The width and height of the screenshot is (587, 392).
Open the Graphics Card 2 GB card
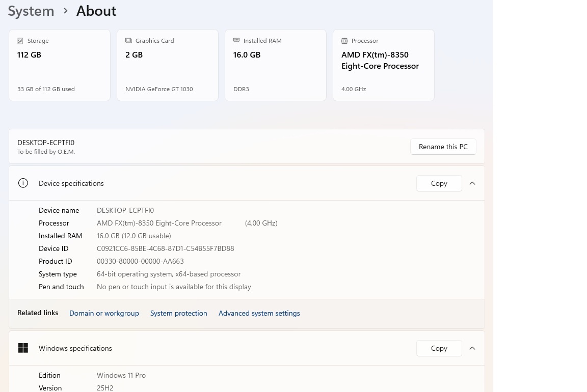point(168,65)
